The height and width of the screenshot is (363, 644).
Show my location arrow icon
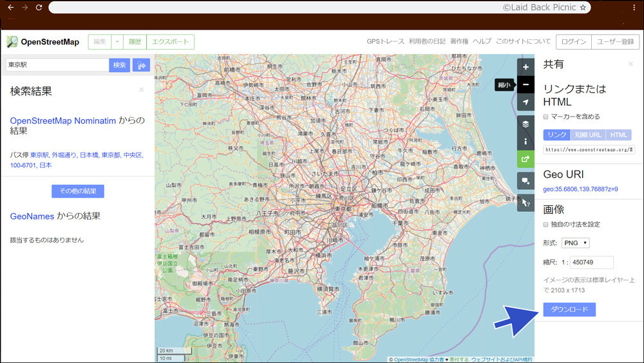point(526,102)
